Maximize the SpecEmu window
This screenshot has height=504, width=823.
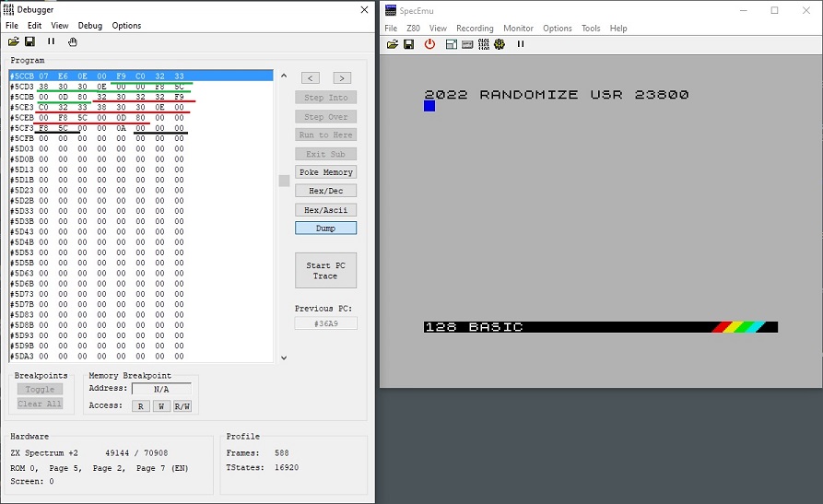click(x=775, y=10)
